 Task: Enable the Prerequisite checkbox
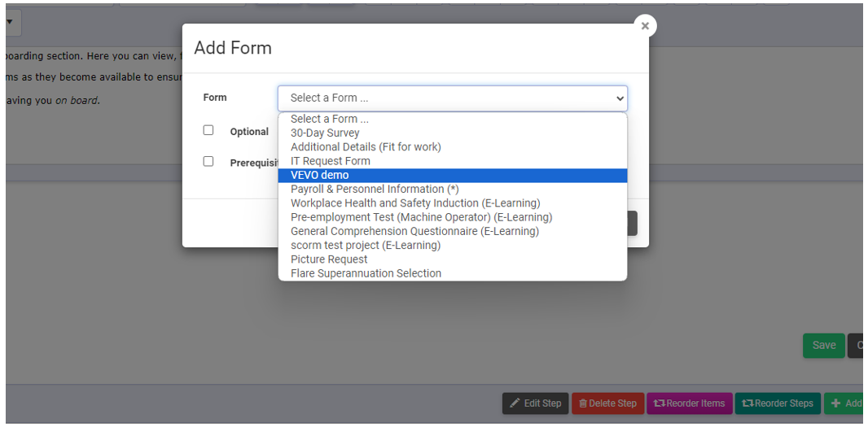tap(208, 162)
